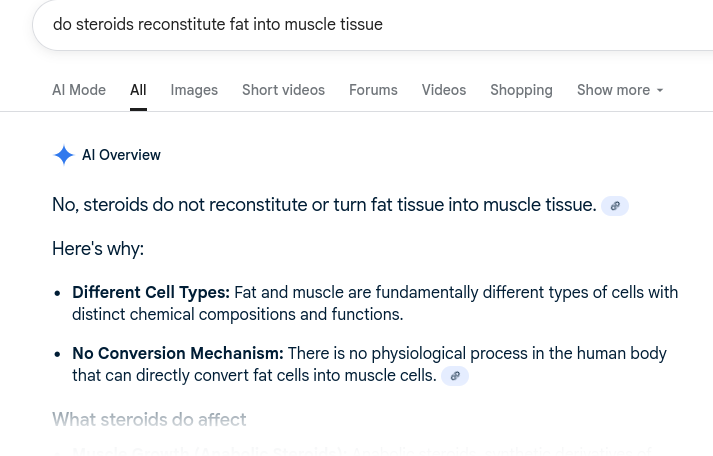Image resolution: width=713 pixels, height=456 pixels.
Task: Click the 'Here's why:' text line
Action: [x=98, y=249]
